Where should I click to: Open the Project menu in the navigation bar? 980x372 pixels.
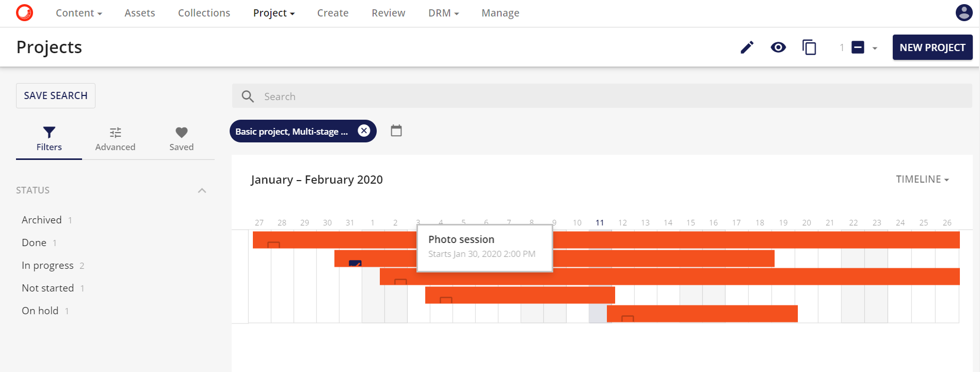tap(273, 12)
